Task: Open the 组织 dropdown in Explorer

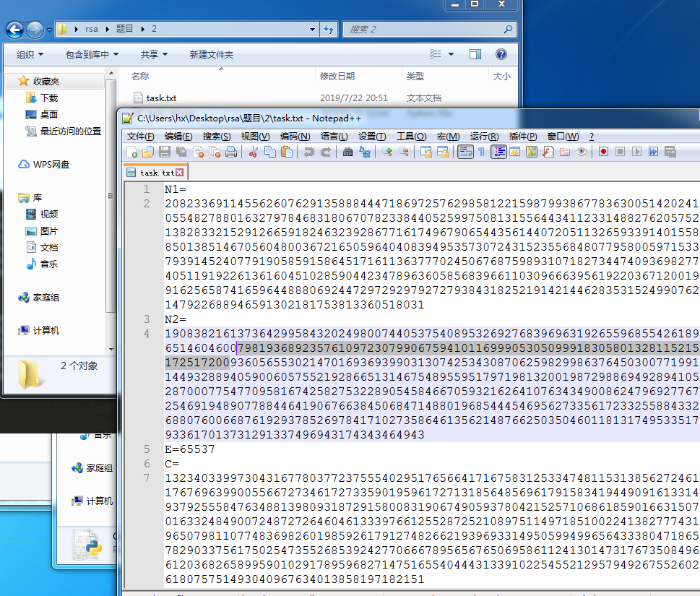Action: (x=30, y=54)
